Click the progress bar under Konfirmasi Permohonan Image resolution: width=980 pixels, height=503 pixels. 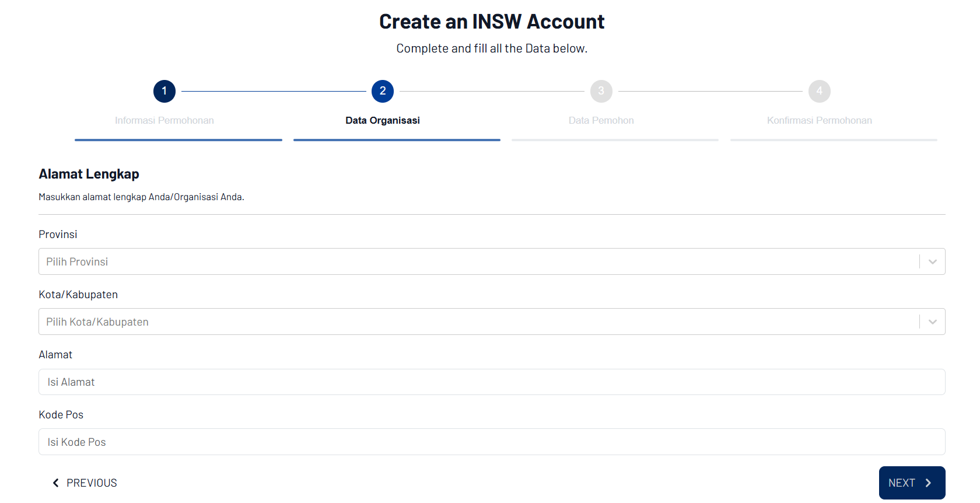[834, 140]
